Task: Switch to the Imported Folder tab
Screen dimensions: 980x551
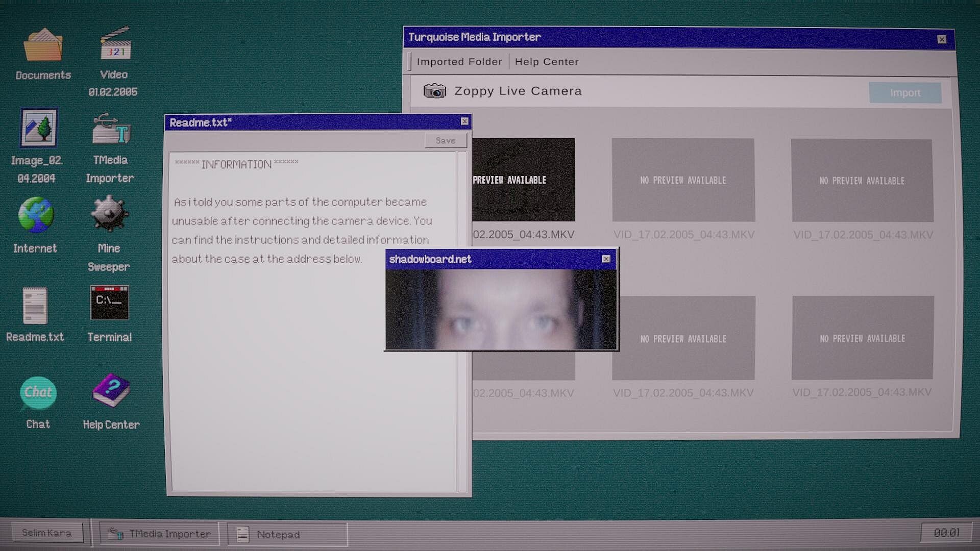Action: pos(459,62)
